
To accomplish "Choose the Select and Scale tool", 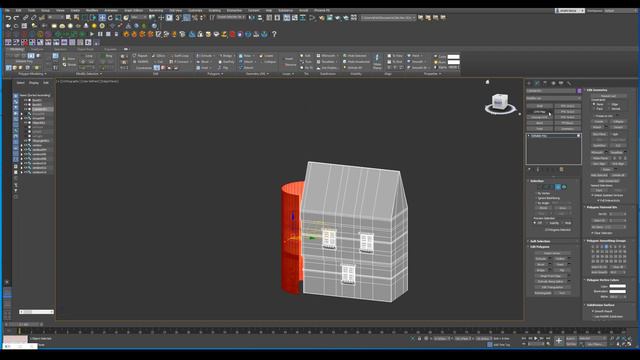I will click(x=118, y=18).
